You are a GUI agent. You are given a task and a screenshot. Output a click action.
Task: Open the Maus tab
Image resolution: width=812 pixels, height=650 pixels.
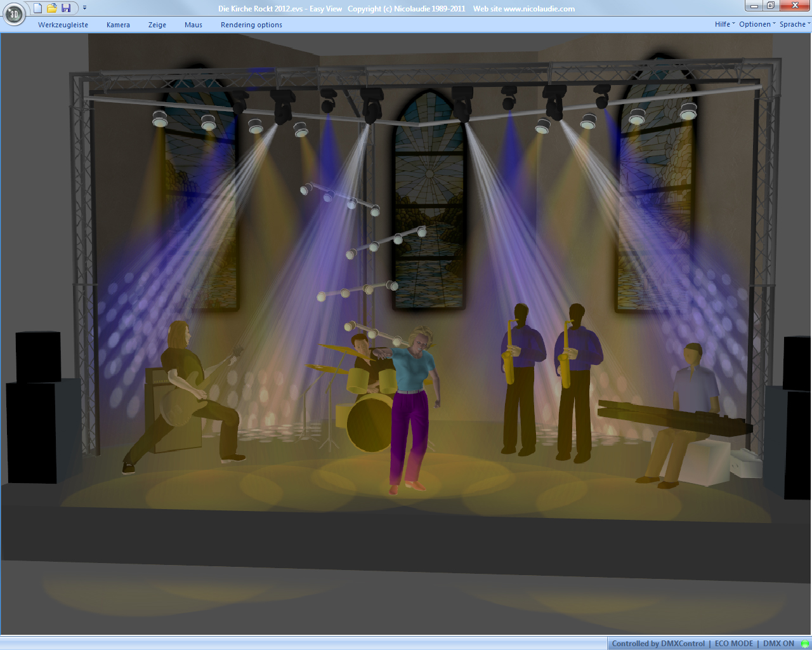[x=193, y=25]
